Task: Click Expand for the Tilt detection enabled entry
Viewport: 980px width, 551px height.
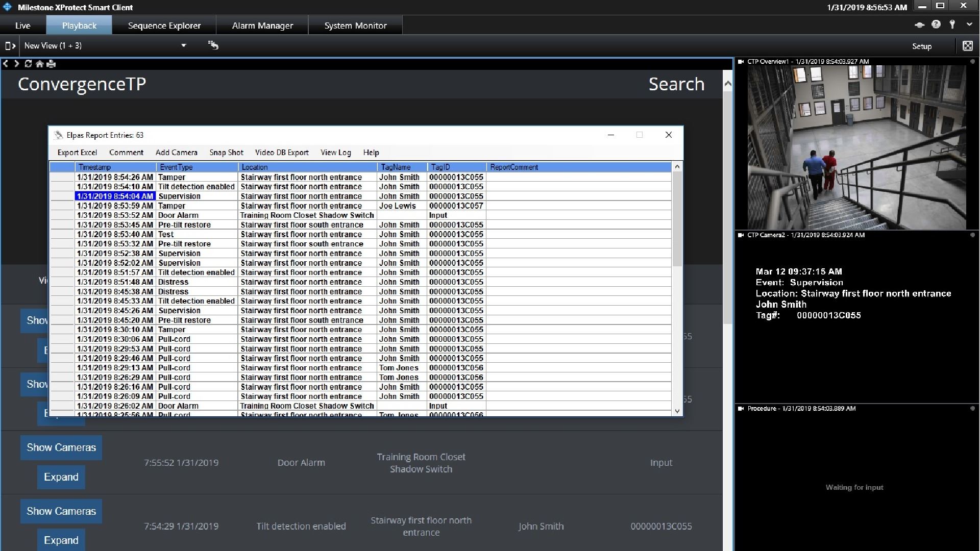Action: click(61, 540)
